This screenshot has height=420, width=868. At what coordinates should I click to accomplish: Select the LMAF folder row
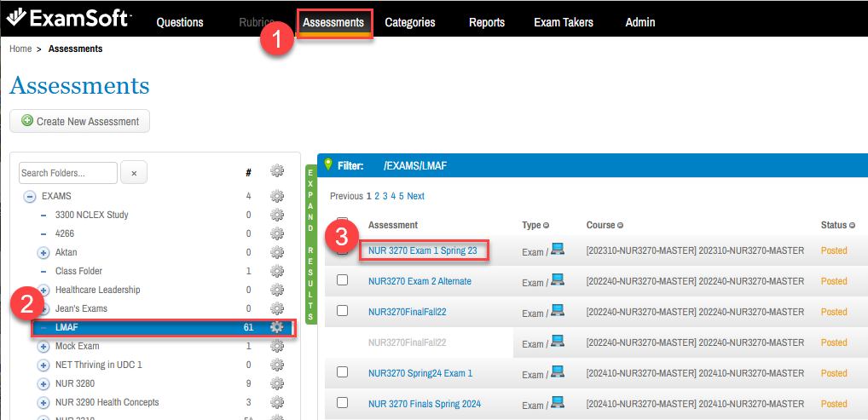[164, 327]
